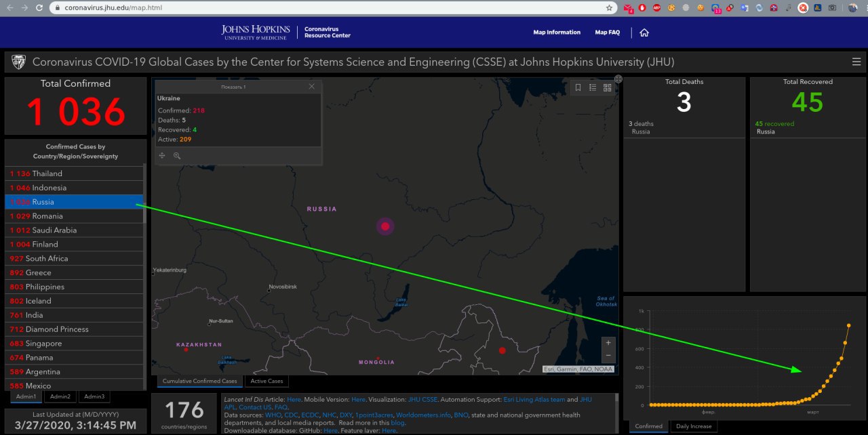This screenshot has height=435, width=868.
Task: Open the JHU CSSE visualization link
Action: tap(422, 400)
